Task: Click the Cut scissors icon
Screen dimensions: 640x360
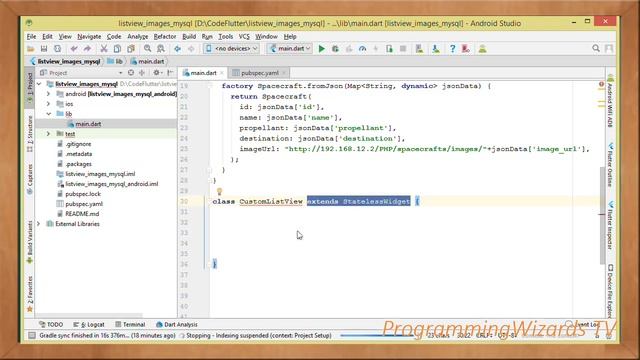Action: pos(104,49)
